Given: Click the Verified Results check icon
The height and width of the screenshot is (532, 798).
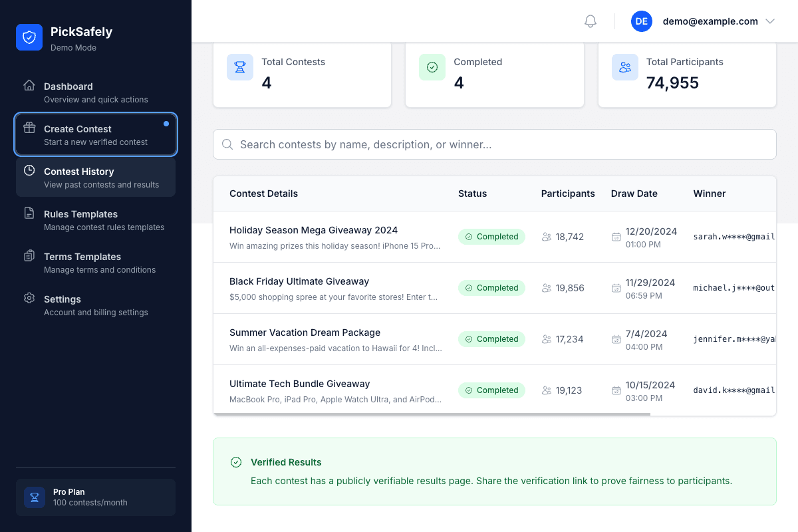Looking at the screenshot, I should (235, 462).
